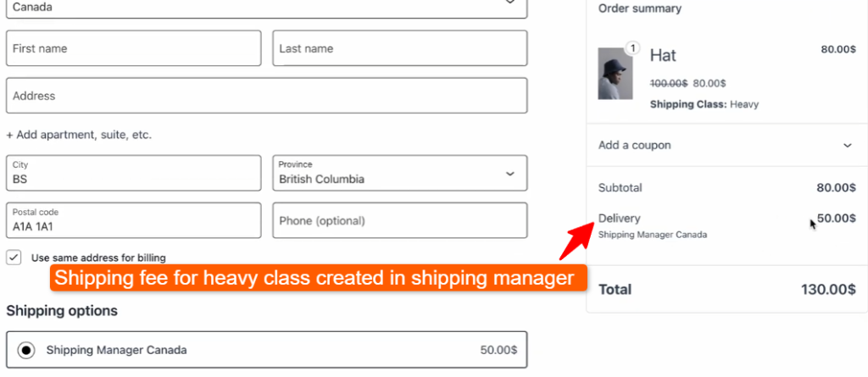Click the Hat product name
The image size is (868, 377).
(x=663, y=55)
